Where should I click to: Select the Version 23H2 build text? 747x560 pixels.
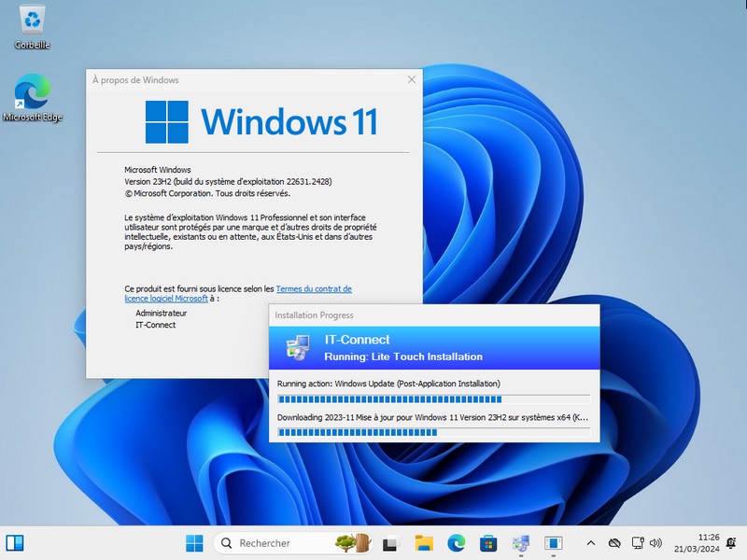(228, 181)
